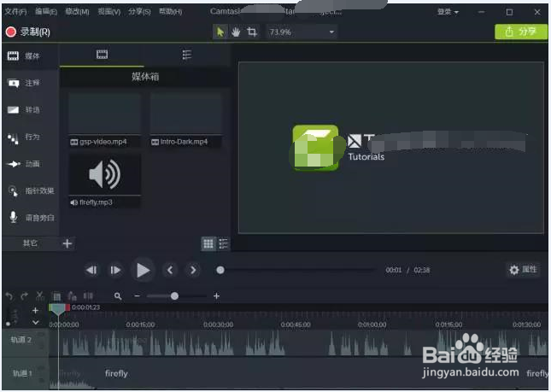
Task: Expand the login dropdown
Action: [448, 12]
